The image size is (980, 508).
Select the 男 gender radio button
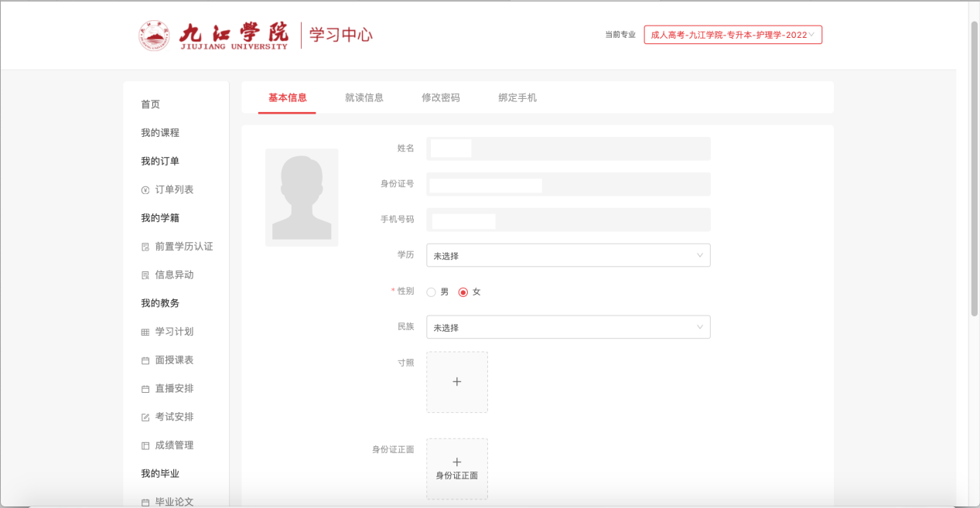(432, 292)
